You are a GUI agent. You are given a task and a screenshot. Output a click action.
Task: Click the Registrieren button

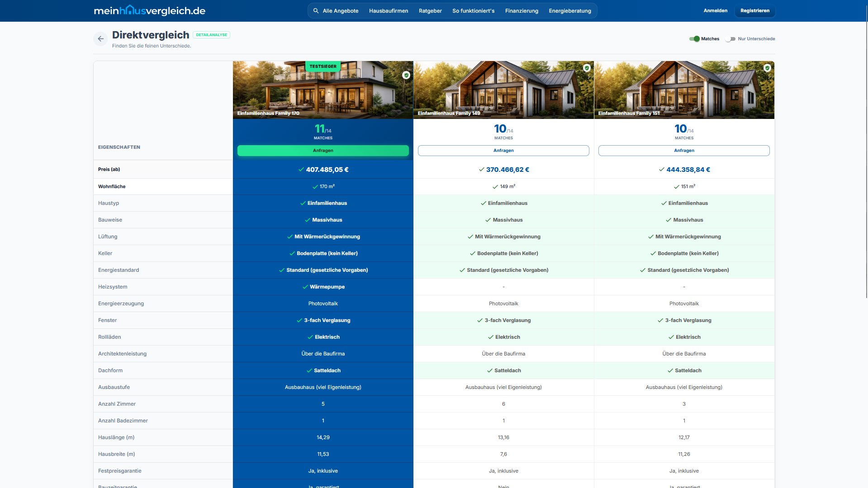754,10
